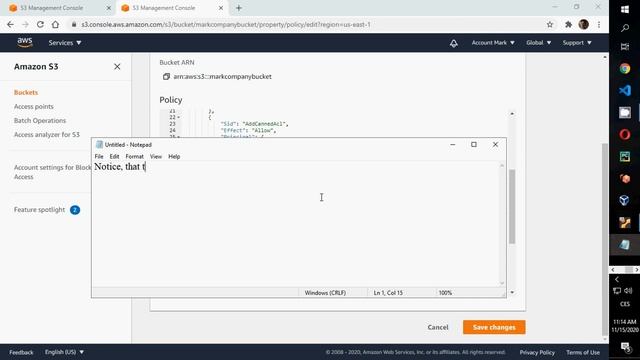This screenshot has width=640, height=360.
Task: Open the AWS Support dropdown
Action: (x=577, y=42)
